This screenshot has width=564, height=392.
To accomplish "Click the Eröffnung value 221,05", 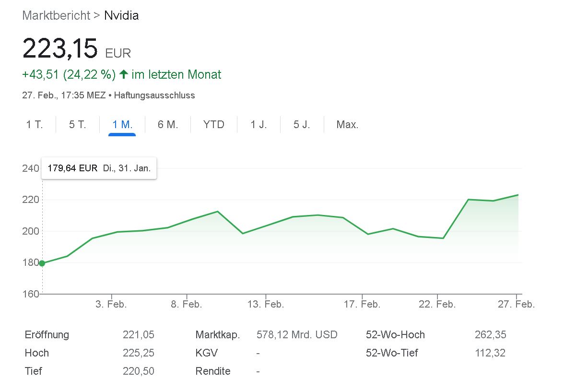I will (139, 335).
